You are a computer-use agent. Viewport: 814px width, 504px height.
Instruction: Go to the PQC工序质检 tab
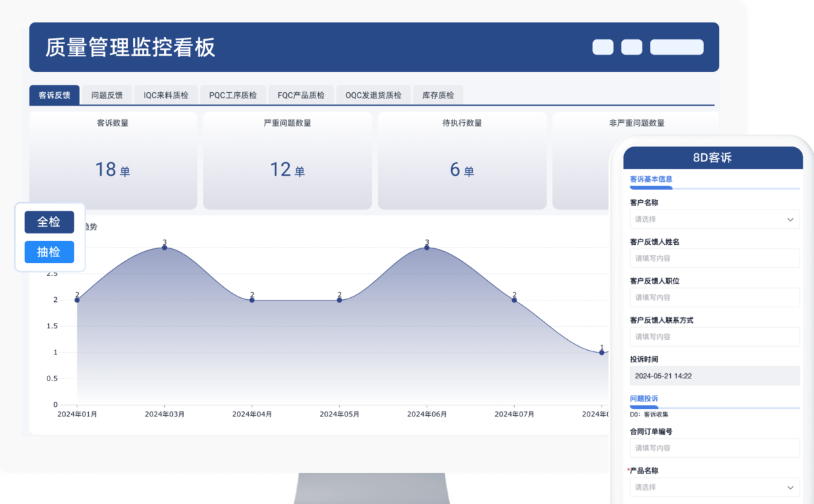[x=233, y=95]
